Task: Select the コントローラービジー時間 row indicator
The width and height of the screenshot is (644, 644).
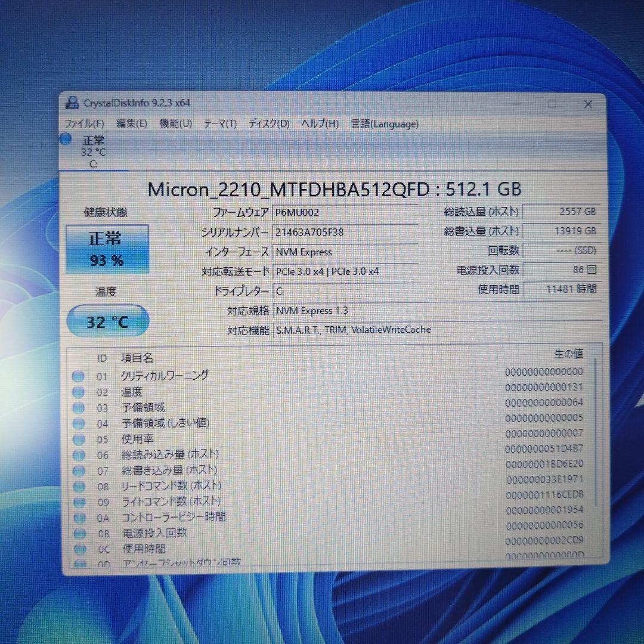Action: click(78, 516)
